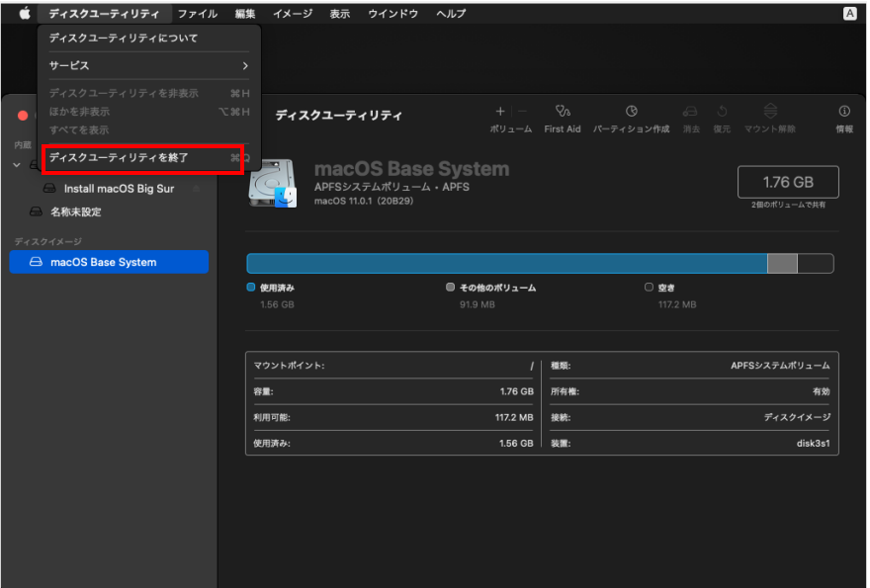Viewport: 870px width, 588px height.
Task: Click the 117.2 MB value under 空き
Action: (x=677, y=304)
